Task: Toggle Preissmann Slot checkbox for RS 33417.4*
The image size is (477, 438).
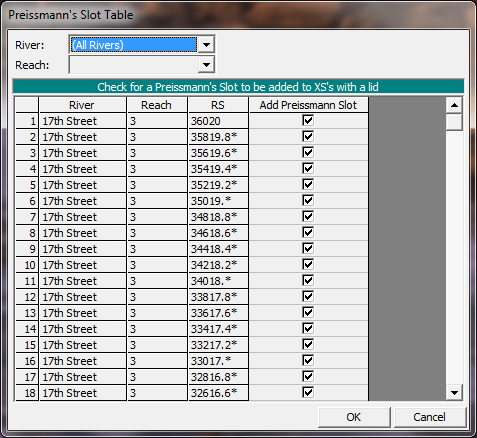Action: point(308,328)
